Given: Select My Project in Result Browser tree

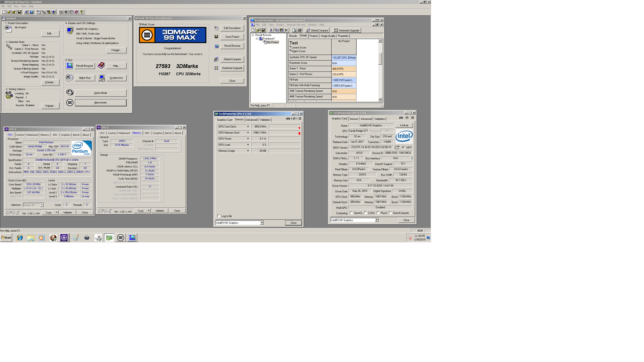Looking at the screenshot, I should coord(273,42).
